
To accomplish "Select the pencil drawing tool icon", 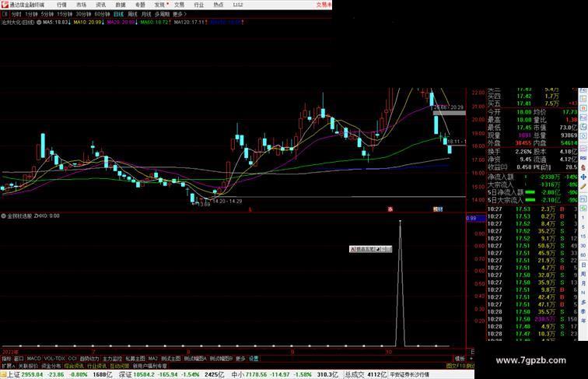I will tap(583, 186).
